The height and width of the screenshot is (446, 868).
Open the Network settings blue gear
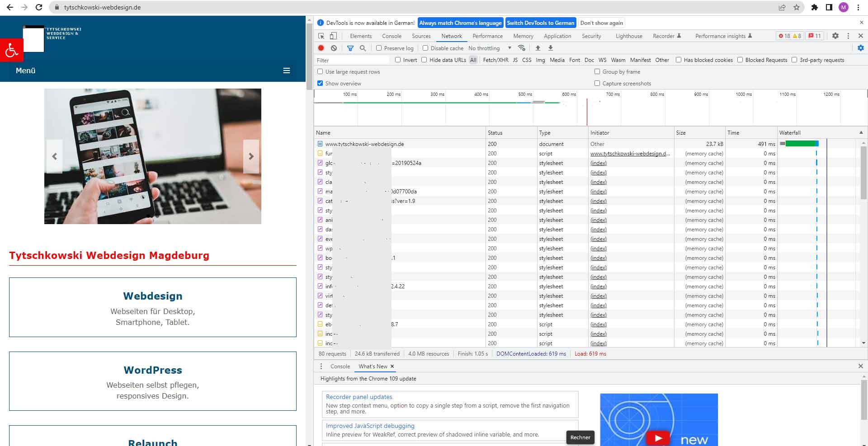861,48
